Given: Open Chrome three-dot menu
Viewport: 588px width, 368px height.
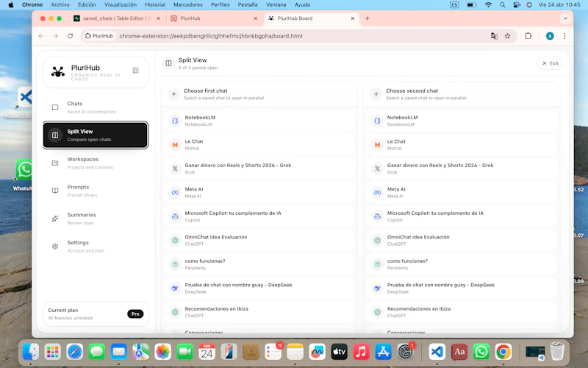Looking at the screenshot, I should tap(564, 36).
